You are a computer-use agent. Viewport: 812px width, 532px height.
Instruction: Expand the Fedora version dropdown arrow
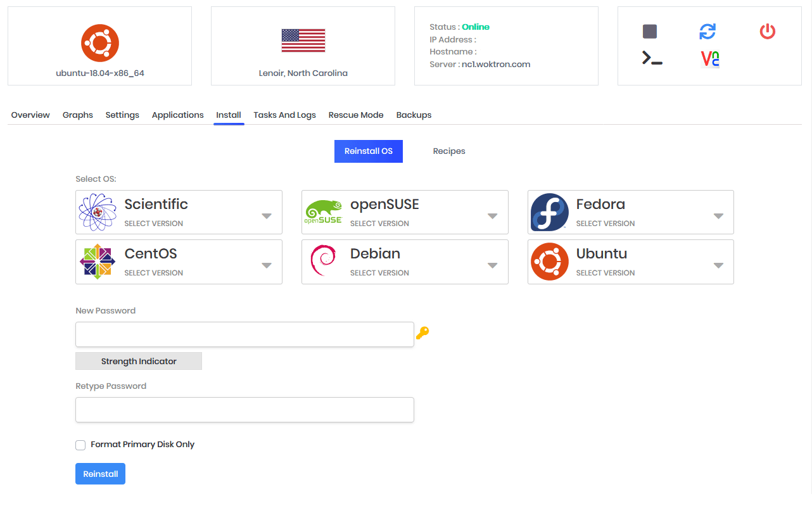(718, 216)
